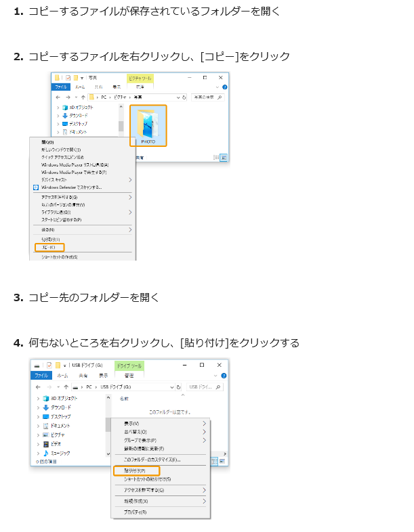Open the 送る(N) submenu
Viewport: 414px width, 532px height.
[x=83, y=230]
